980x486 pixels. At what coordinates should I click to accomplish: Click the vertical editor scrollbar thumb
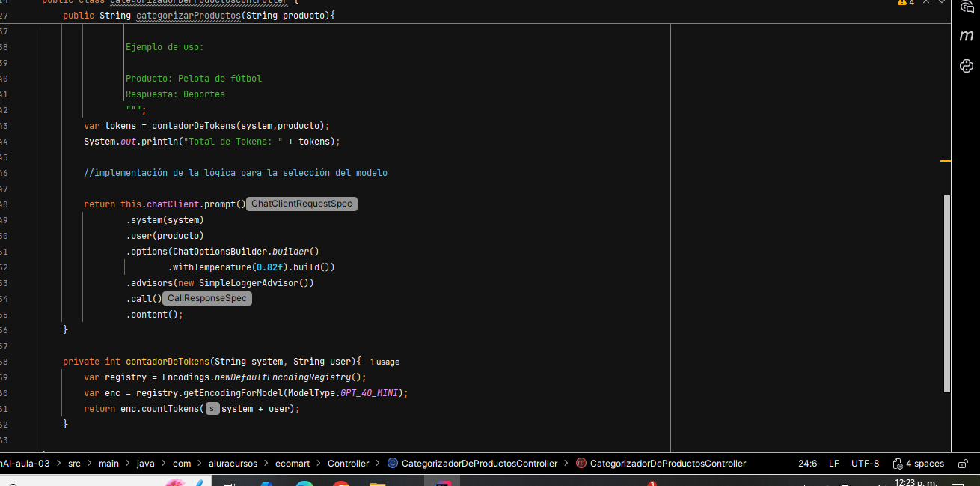tap(947, 294)
